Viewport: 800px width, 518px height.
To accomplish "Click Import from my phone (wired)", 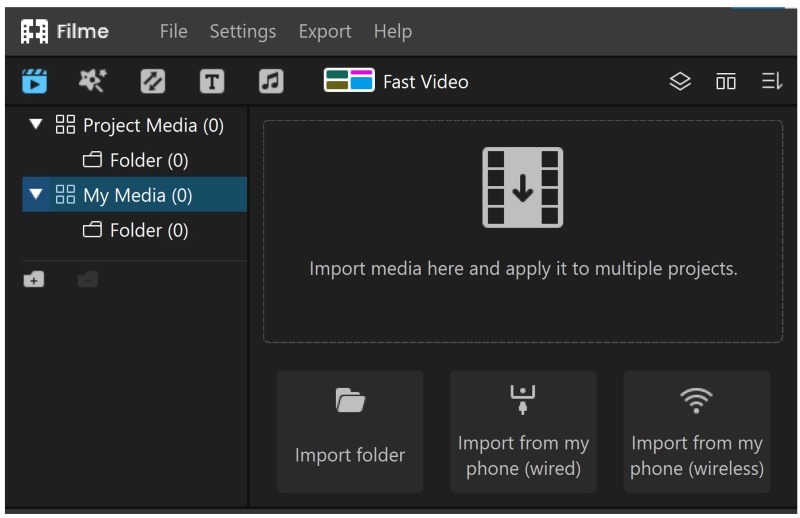I will [x=523, y=431].
